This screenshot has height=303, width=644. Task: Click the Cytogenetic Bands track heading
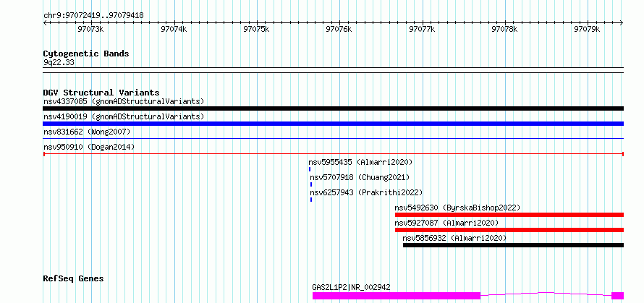pyautogui.click(x=86, y=54)
